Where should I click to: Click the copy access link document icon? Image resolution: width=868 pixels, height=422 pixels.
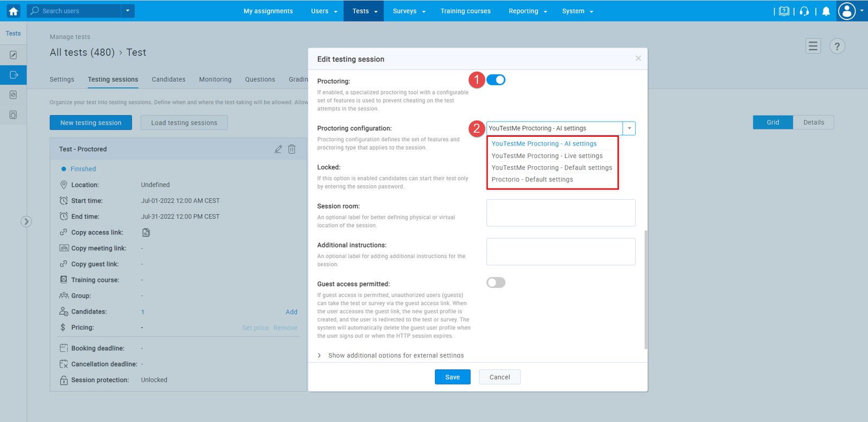(146, 232)
